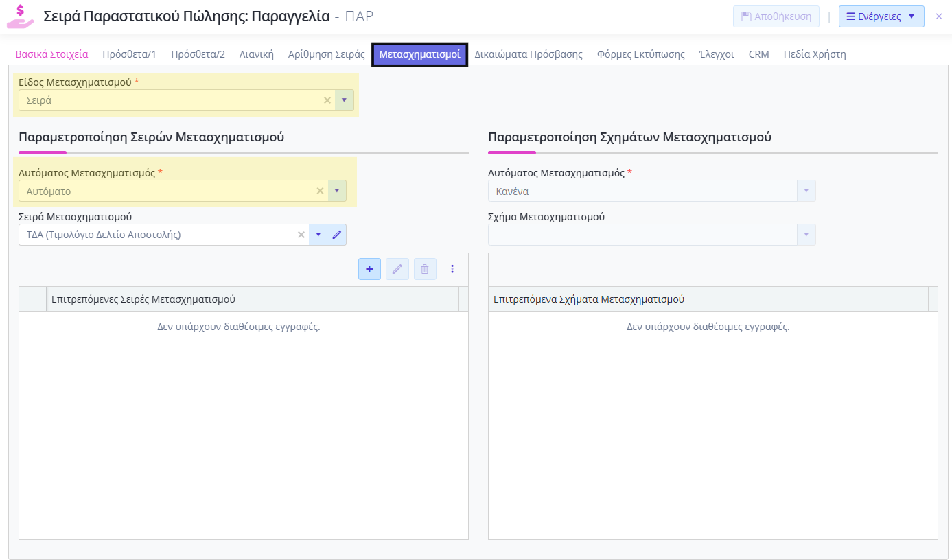Screen dimensions: 952x560
Task: Open the Σειρά Μετασχηματισμού dropdown arrow
Action: click(x=318, y=235)
